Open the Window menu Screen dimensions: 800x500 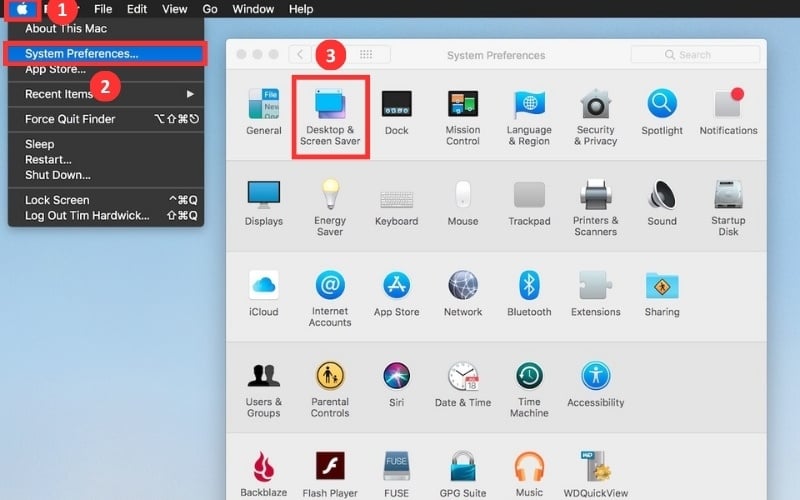click(253, 9)
